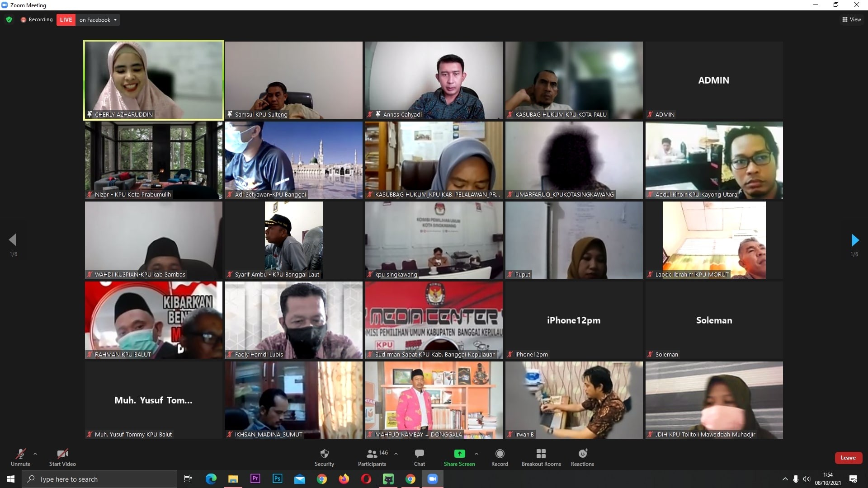868x488 pixels.
Task: Toggle Start Video camera button
Action: [x=62, y=454]
